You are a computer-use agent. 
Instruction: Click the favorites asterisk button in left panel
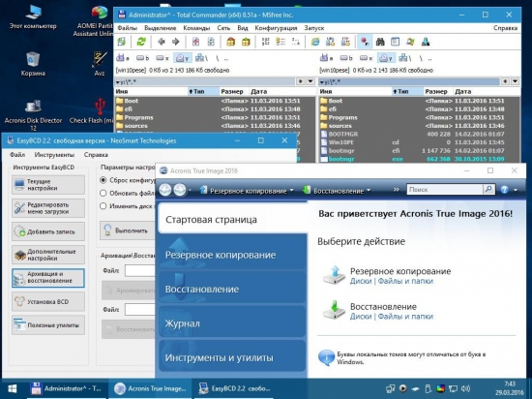click(x=300, y=81)
